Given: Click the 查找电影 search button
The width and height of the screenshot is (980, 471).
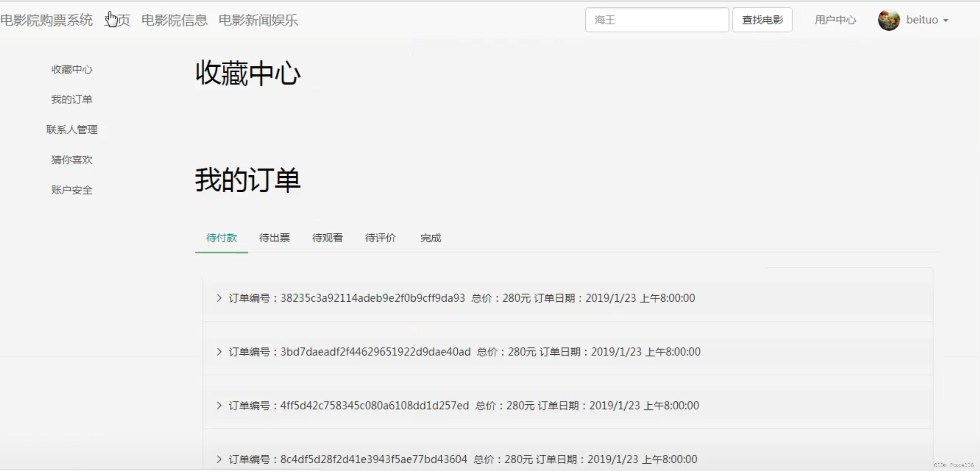Looking at the screenshot, I should tap(762, 20).
